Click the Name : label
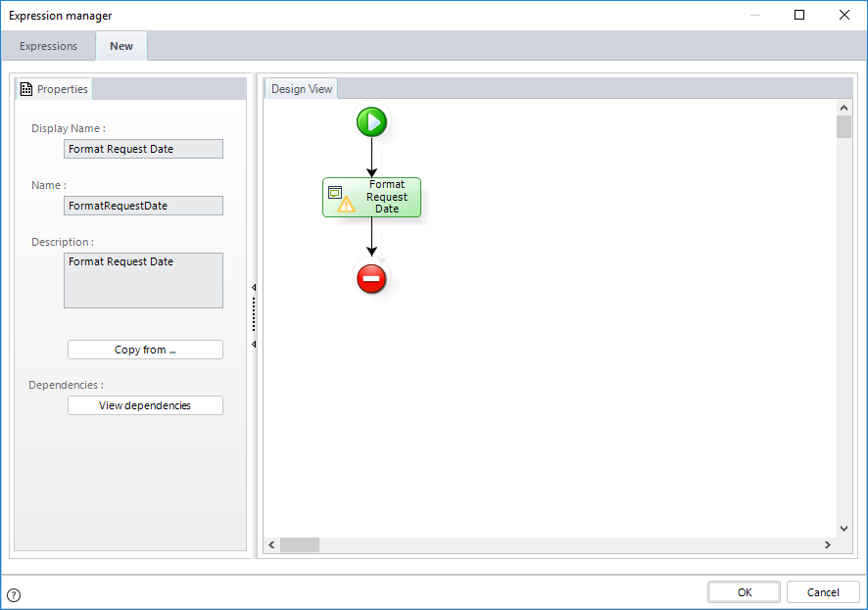Screen dimensions: 868x610 click(x=49, y=185)
